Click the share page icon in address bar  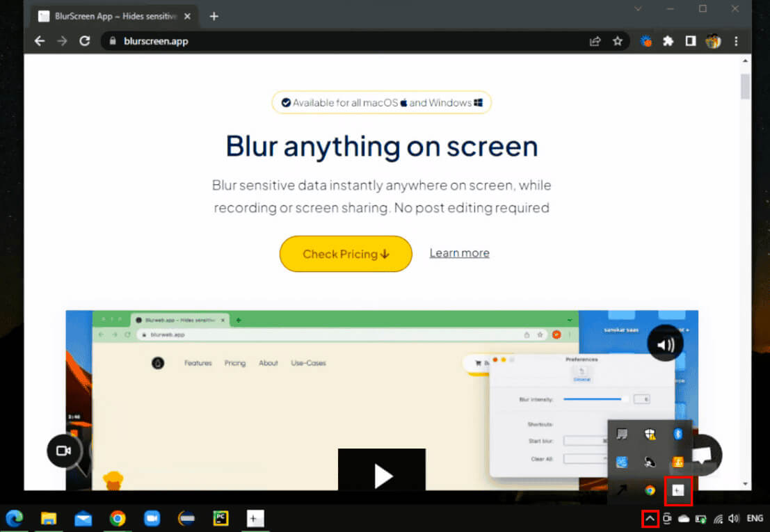click(595, 41)
